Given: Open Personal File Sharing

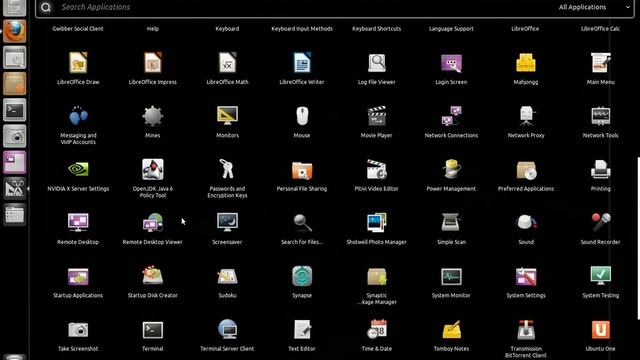Looking at the screenshot, I should pyautogui.click(x=302, y=170).
